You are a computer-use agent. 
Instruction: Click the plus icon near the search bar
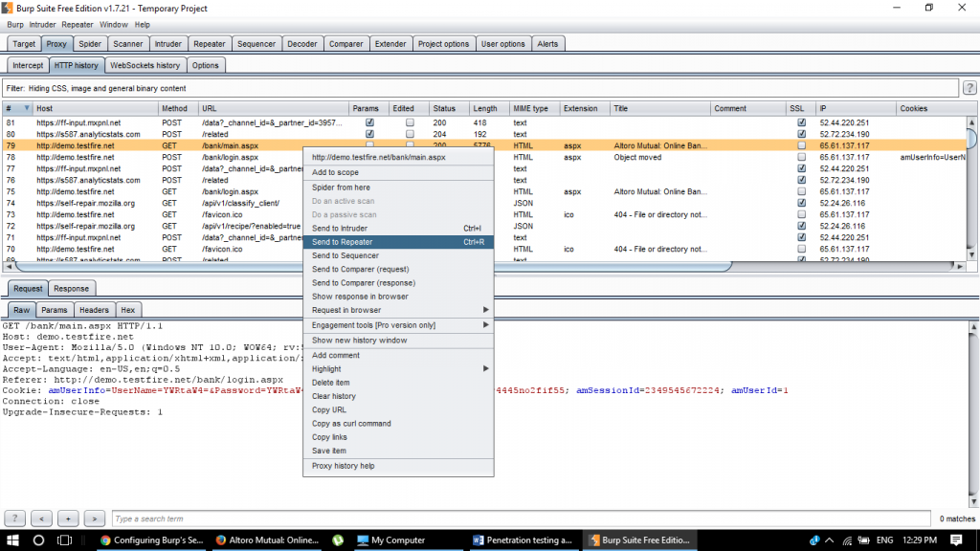(x=67, y=518)
